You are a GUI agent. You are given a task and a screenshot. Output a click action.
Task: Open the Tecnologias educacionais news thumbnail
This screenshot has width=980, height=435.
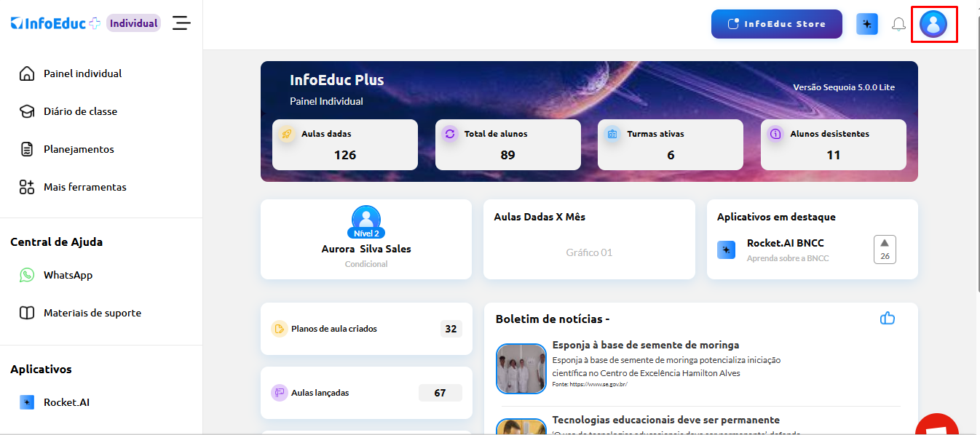[x=521, y=427]
